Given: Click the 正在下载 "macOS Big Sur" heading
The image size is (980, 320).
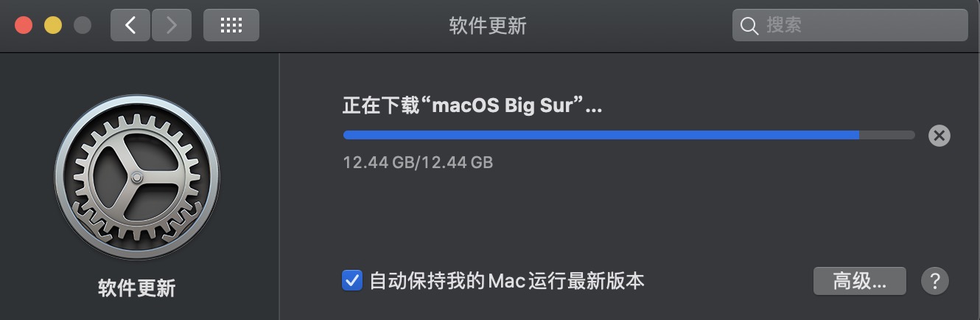Looking at the screenshot, I should pyautogui.click(x=472, y=105).
